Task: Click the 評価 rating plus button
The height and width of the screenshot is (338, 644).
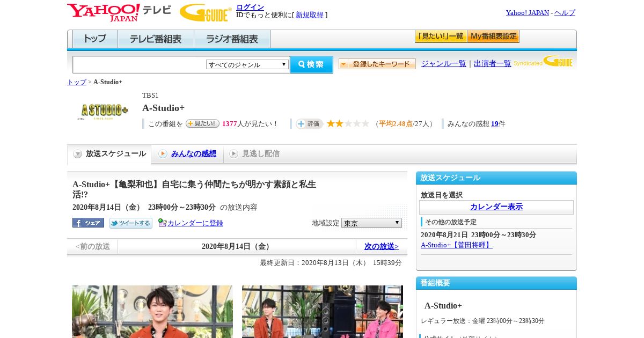Action: click(x=309, y=124)
